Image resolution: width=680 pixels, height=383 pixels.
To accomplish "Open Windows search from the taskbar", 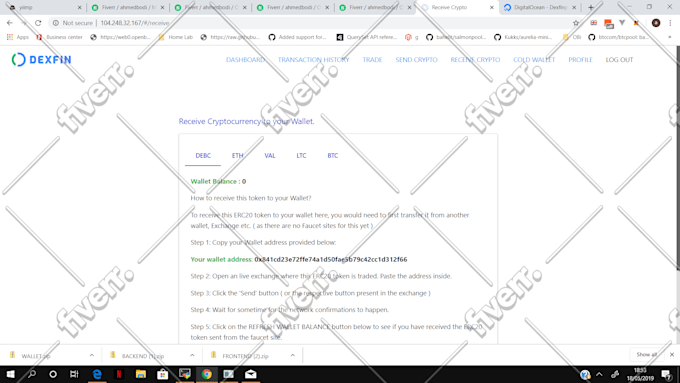I will (x=32, y=374).
